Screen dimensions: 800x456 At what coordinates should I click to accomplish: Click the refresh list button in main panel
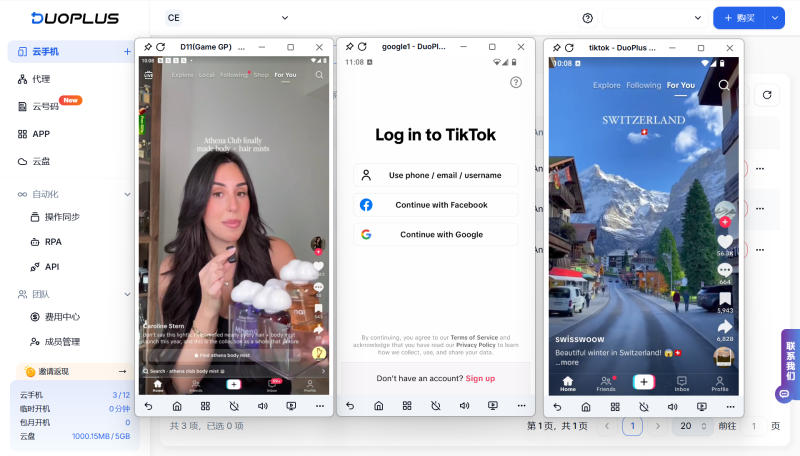point(767,95)
